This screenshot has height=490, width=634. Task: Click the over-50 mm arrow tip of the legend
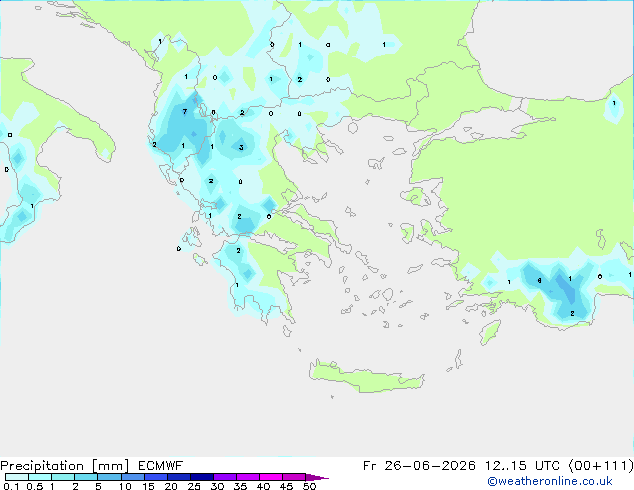317,477
